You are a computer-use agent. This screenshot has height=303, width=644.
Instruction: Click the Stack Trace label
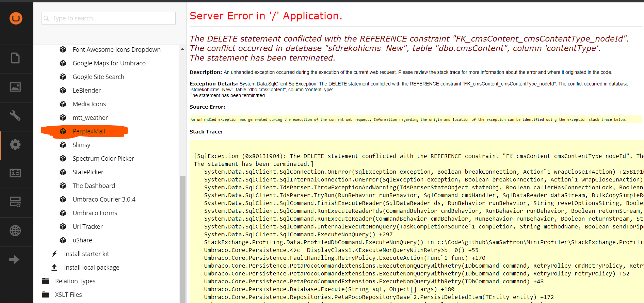click(206, 132)
